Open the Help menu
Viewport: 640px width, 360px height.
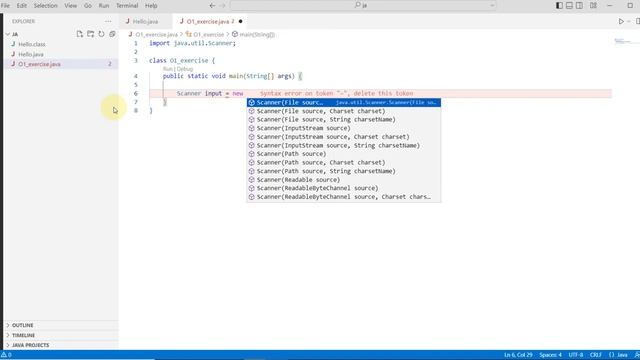[151, 6]
